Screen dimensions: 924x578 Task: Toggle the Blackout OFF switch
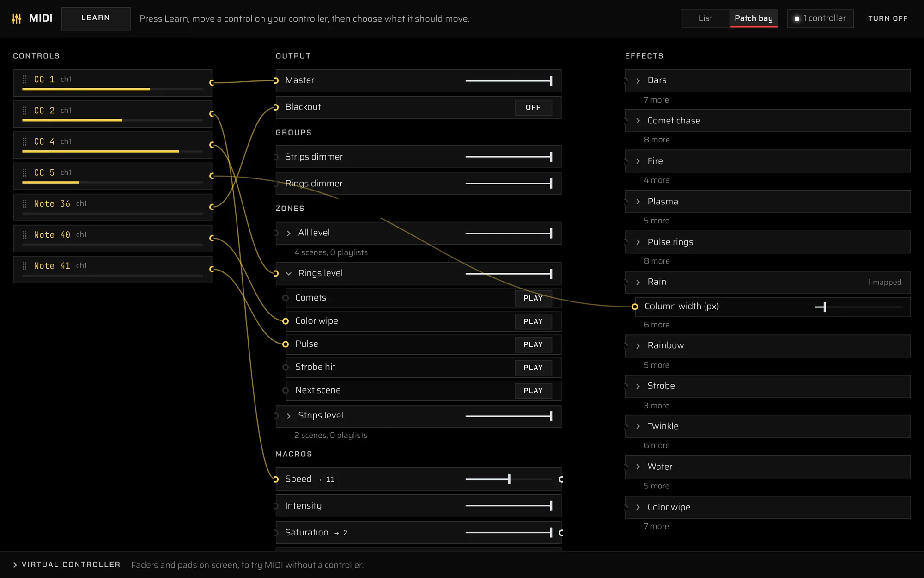tap(533, 107)
